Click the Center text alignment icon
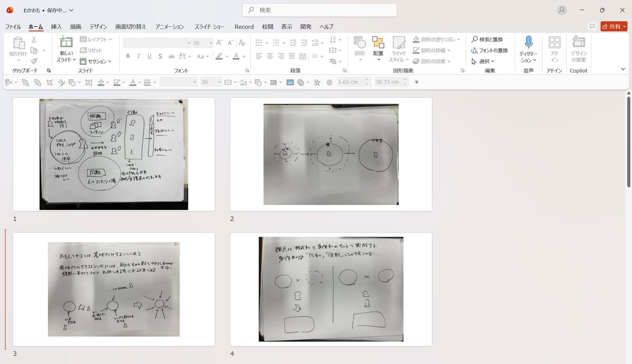The image size is (632, 364). (x=270, y=56)
